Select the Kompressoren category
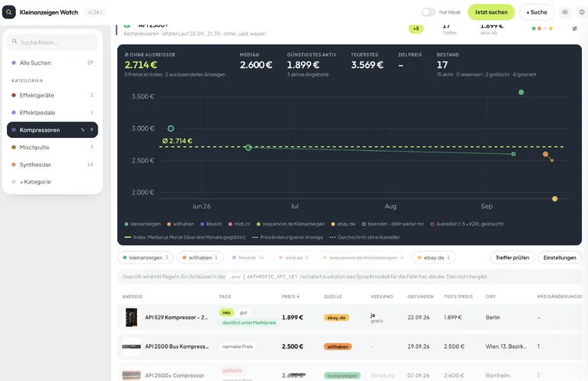Viewport: 588px width, 381px height. [x=53, y=130]
